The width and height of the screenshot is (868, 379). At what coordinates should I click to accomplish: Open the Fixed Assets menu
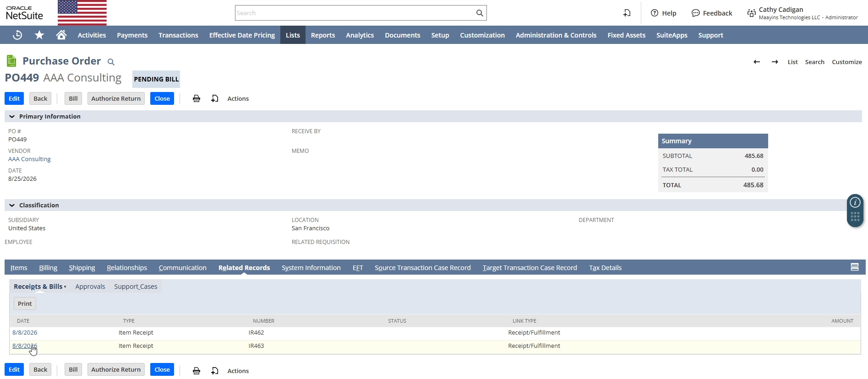click(x=626, y=35)
